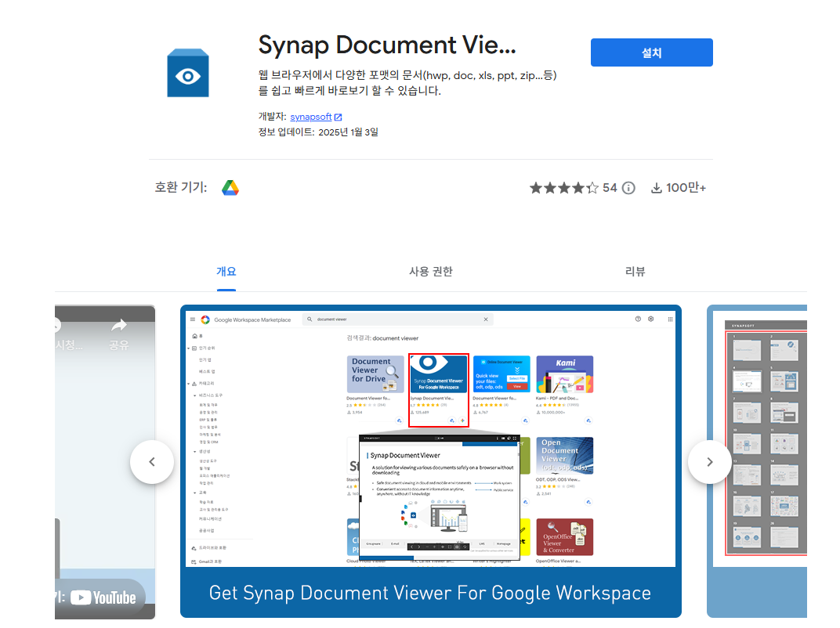Click the 정보 업데이트 date text
The image size is (840, 628).
pyautogui.click(x=317, y=132)
